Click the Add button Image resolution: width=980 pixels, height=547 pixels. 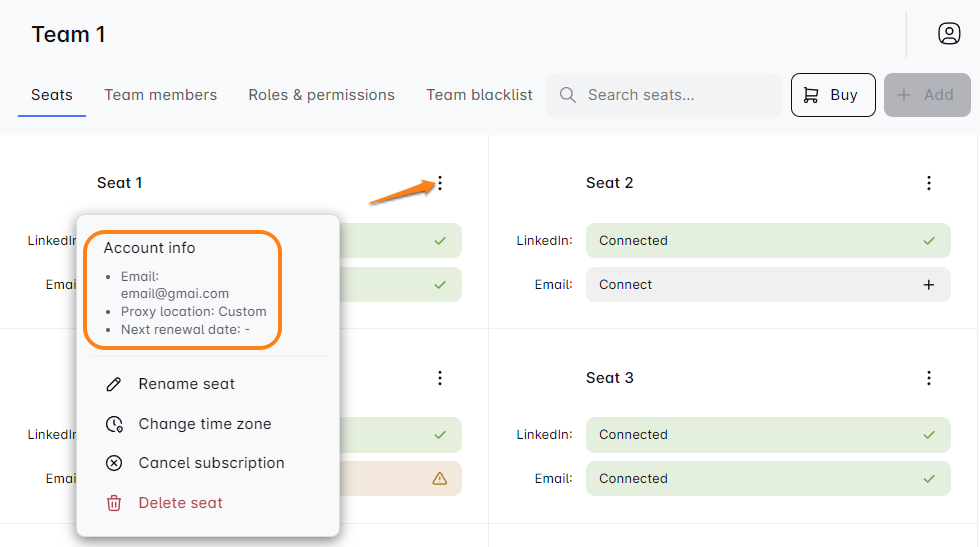(x=926, y=95)
